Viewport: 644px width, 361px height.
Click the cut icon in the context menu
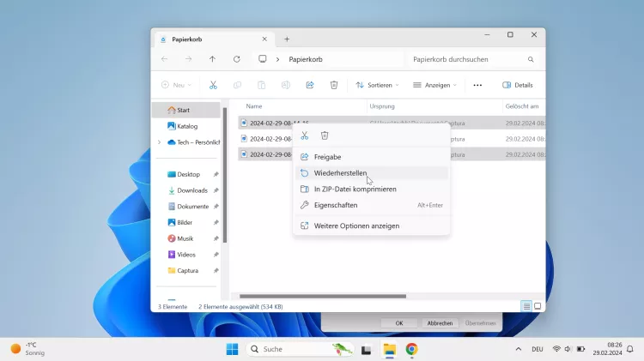(304, 135)
